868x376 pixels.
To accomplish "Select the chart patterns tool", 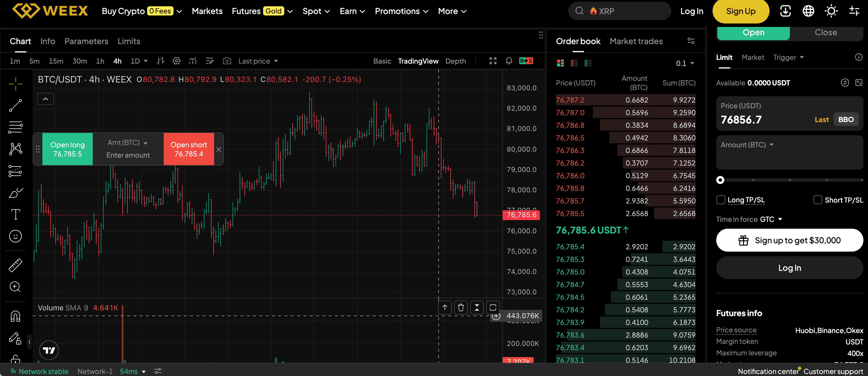I will coord(15,149).
